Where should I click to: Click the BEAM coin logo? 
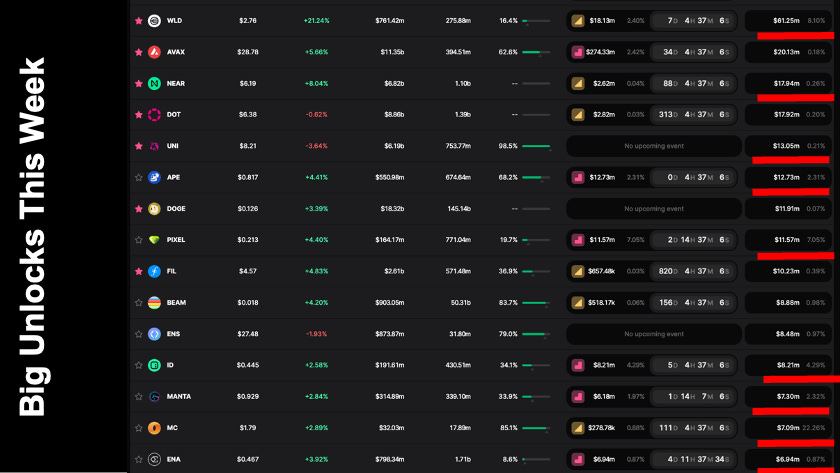click(x=154, y=303)
